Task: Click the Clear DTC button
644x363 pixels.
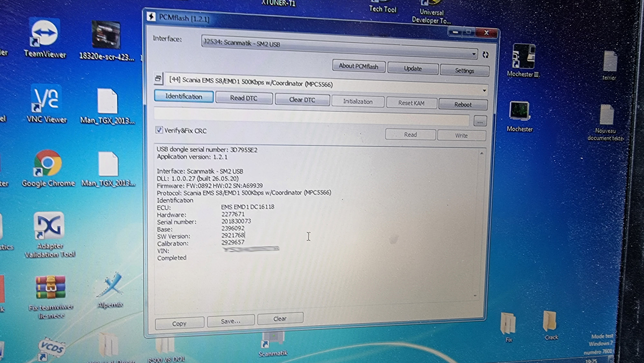Action: coord(302,100)
